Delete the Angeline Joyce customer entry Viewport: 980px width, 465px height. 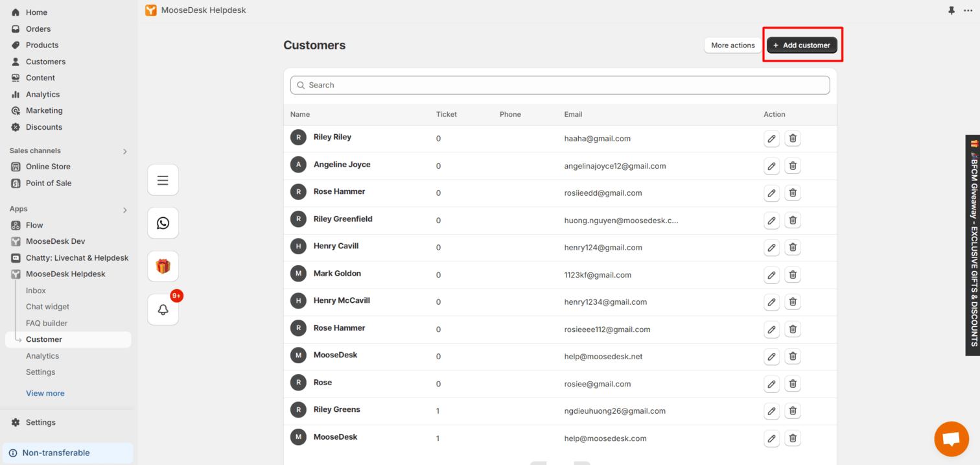pos(793,165)
